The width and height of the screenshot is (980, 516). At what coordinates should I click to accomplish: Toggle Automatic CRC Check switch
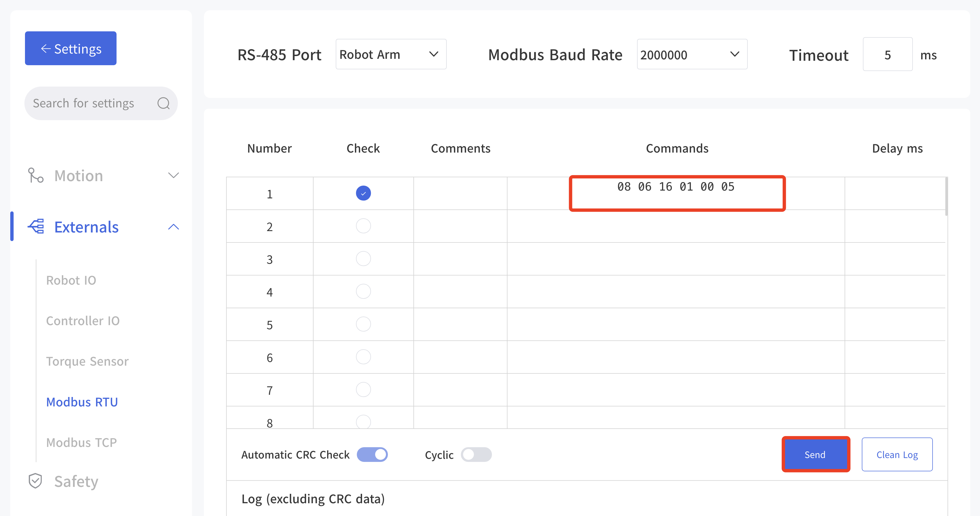click(x=372, y=454)
